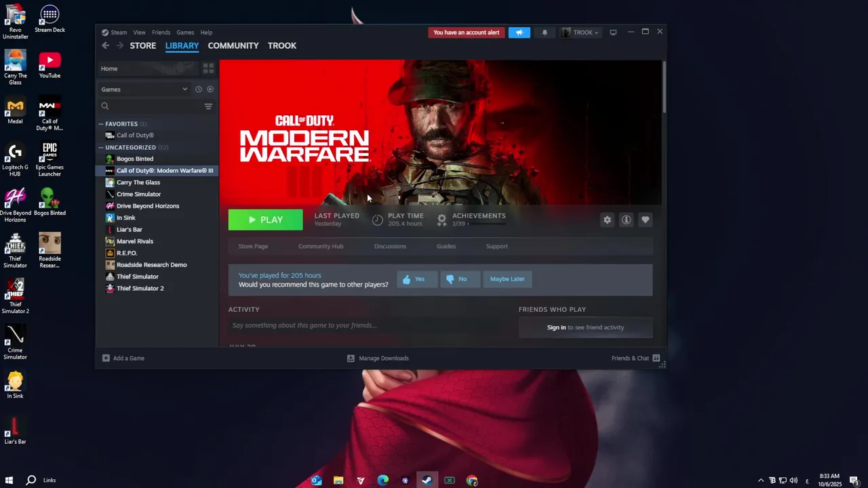
Task: Add game to favorites with heart icon
Action: tap(645, 220)
